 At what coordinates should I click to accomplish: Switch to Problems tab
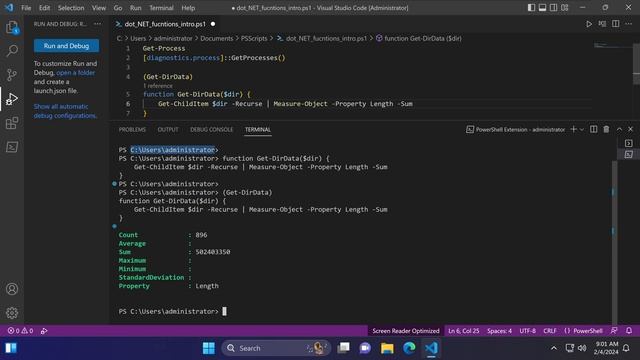(x=132, y=129)
